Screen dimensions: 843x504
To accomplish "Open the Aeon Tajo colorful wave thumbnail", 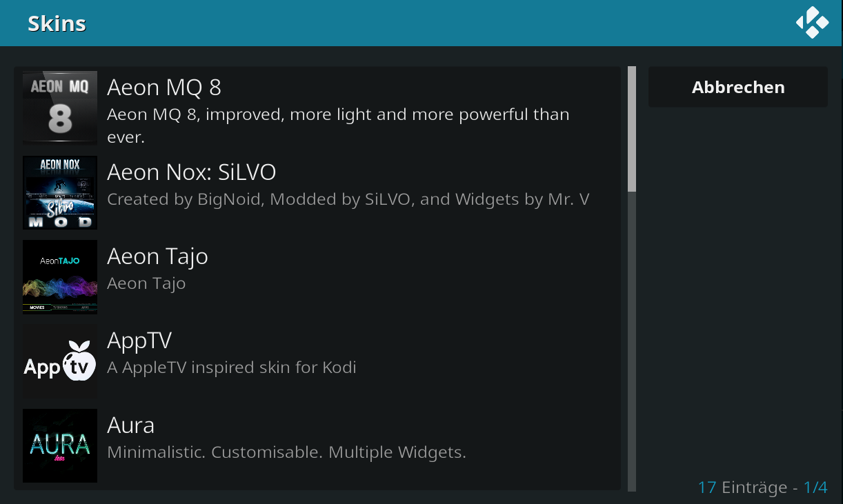I will coord(60,276).
